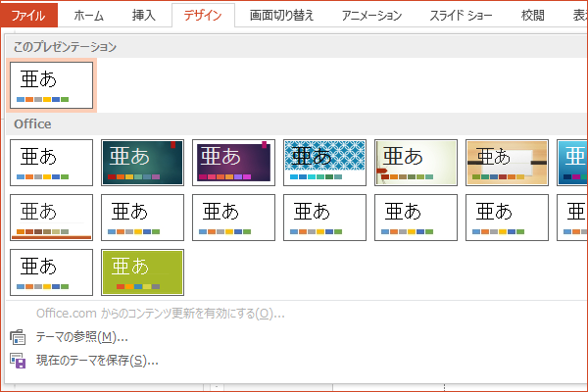
Task: Select current theme under このプレゼンテーション
Action: 51,85
